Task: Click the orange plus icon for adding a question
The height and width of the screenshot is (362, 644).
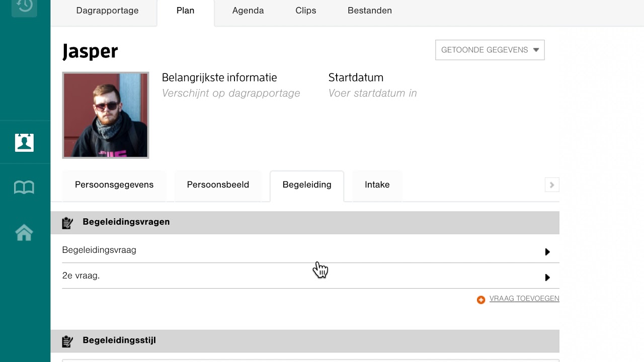Action: click(x=481, y=300)
